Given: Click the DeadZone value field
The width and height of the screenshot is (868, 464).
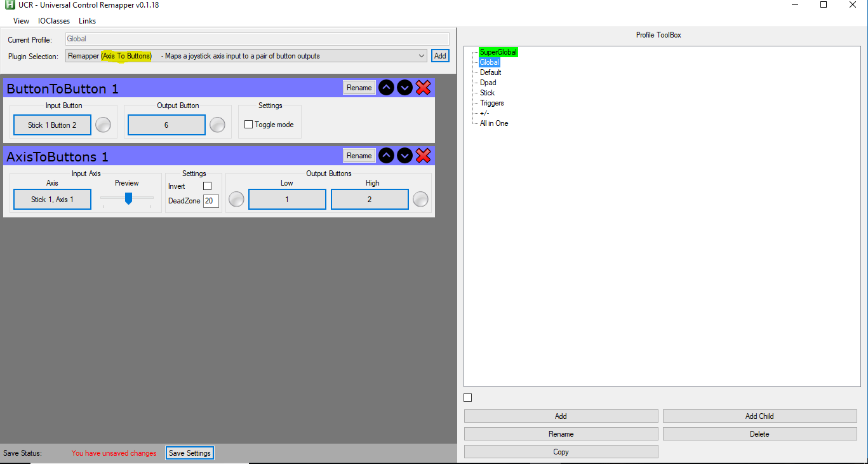Looking at the screenshot, I should click(x=211, y=200).
